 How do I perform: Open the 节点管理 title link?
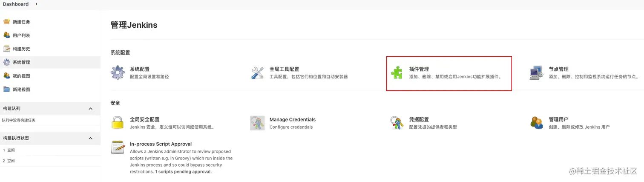pos(559,69)
